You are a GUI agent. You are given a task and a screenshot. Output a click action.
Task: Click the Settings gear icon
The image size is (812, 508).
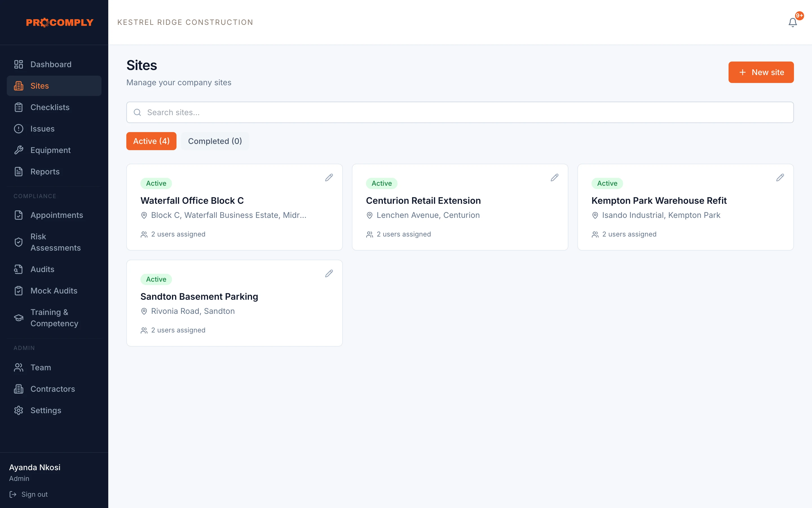(18, 410)
